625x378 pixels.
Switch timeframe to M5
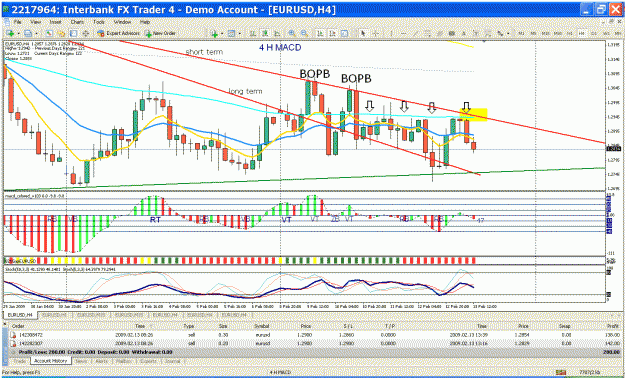(x=533, y=33)
